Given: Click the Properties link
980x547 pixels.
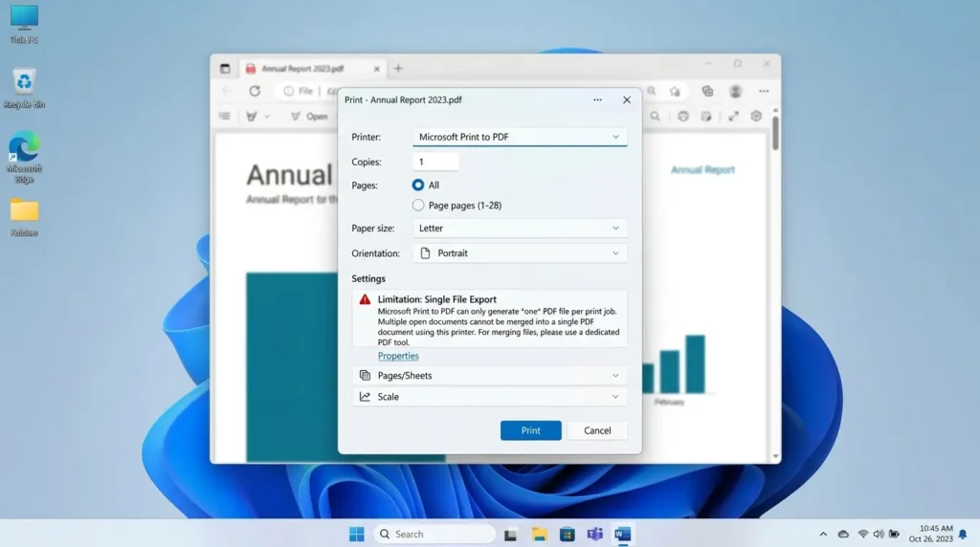Looking at the screenshot, I should click(x=398, y=356).
